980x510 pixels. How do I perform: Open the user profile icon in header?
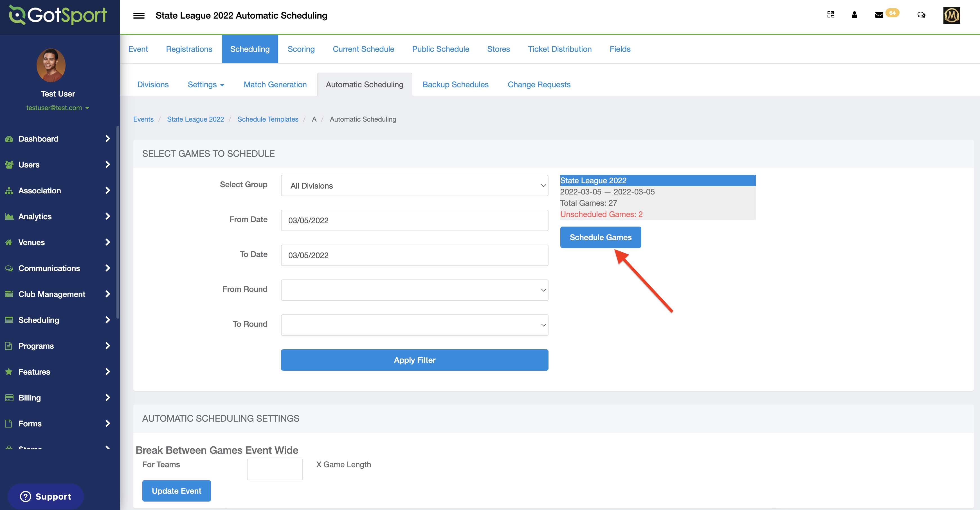click(855, 15)
